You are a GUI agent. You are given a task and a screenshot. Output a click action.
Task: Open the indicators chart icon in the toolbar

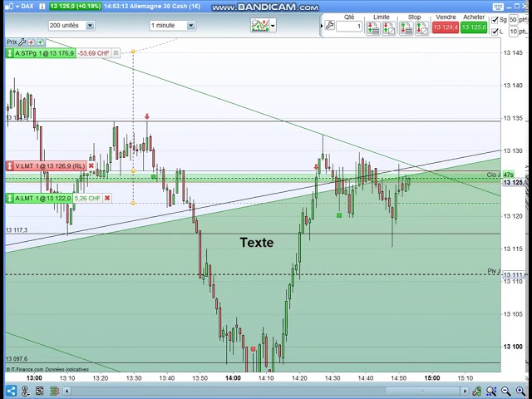tap(260, 26)
